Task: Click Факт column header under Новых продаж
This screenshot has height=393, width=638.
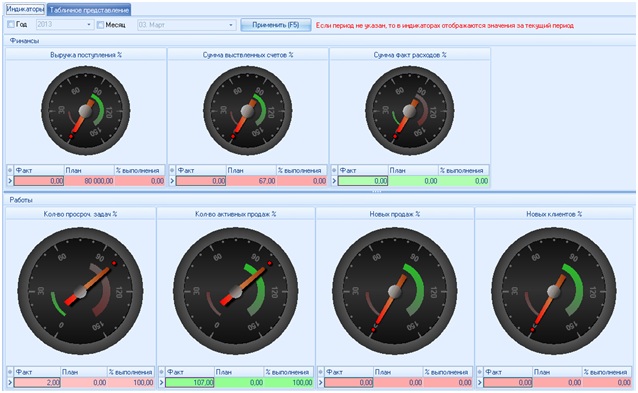Action: [x=349, y=372]
